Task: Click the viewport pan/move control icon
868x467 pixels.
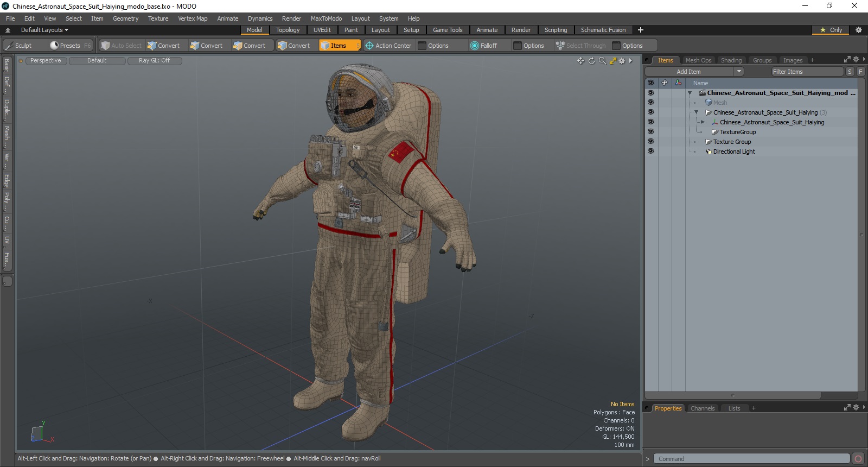Action: [581, 61]
